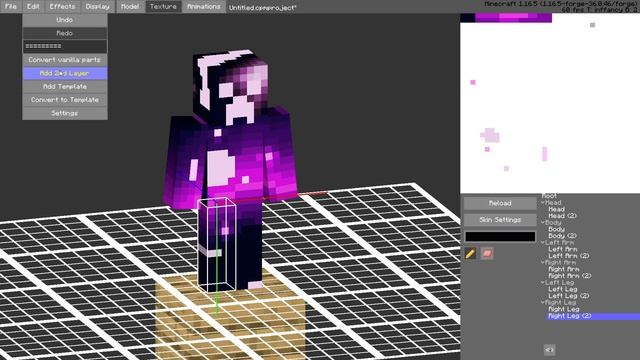Image resolution: width=640 pixels, height=360 pixels.
Task: Switch to the Model tab
Action: (130, 7)
